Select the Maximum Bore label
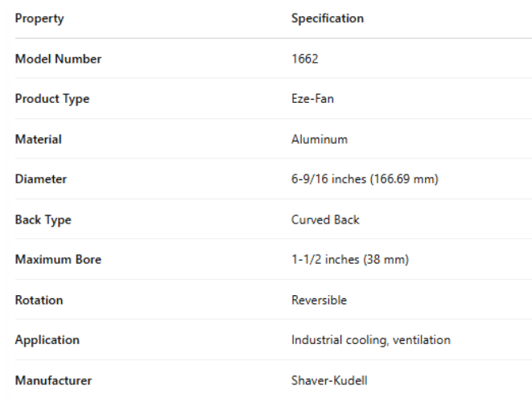Image resolution: width=532 pixels, height=402 pixels. coord(58,260)
